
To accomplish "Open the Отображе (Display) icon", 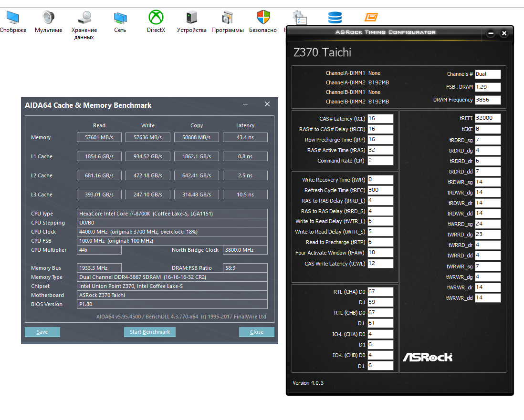I will click(x=13, y=17).
